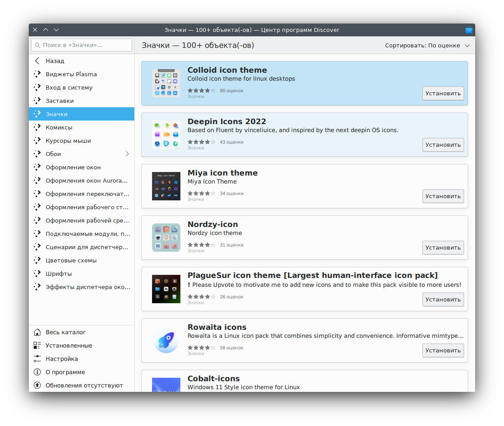Click the Курсоры мыши category icon
The image size is (504, 426).
point(37,141)
